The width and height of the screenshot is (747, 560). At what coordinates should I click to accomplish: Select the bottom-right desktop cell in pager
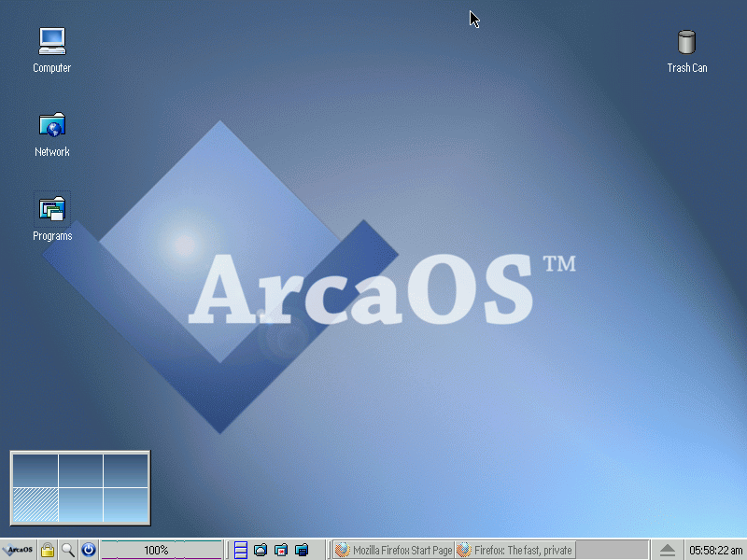125,504
